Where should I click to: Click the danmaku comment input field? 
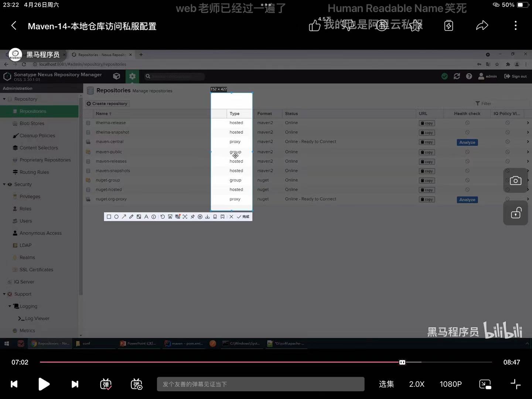(260, 384)
